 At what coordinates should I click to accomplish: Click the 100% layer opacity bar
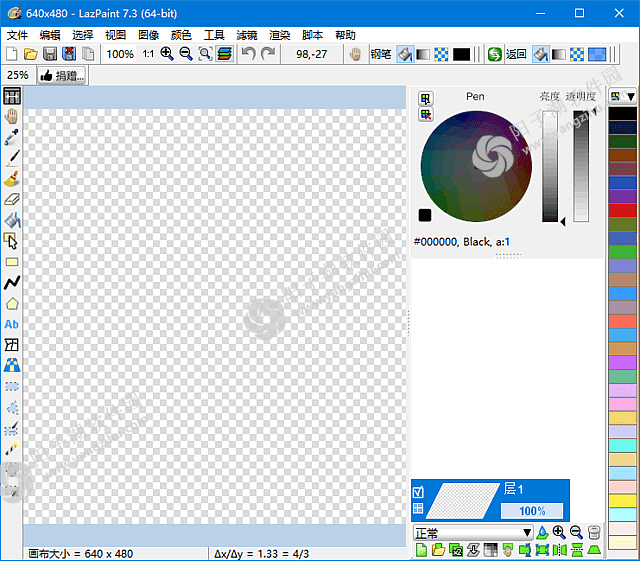pos(532,511)
